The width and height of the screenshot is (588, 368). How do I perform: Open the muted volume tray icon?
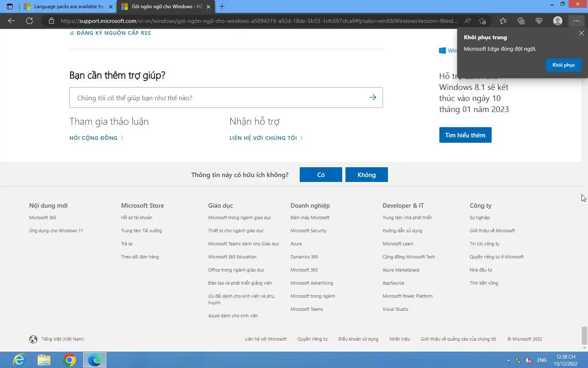529,360
